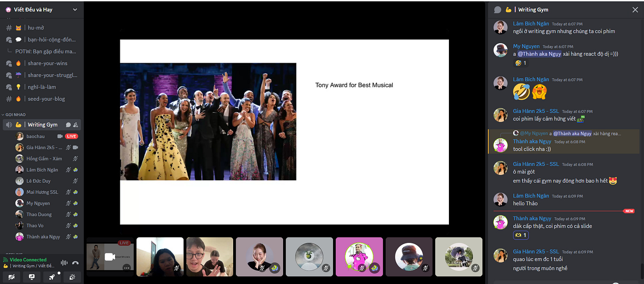Viewport: 644px width, 284px height.
Task: Click username Gia Hân above 'coi phim lấy cảm hứng viết'
Action: 536,111
